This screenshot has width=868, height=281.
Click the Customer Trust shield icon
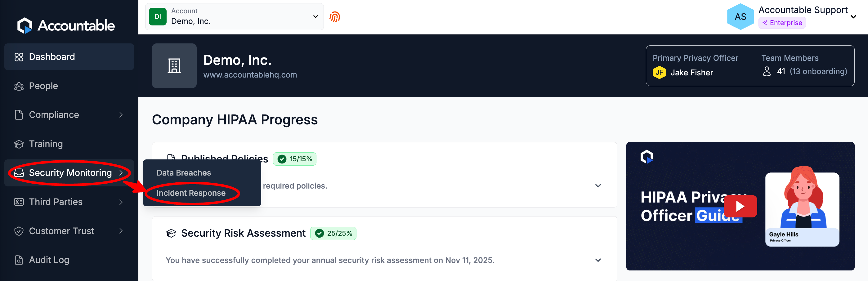coord(19,231)
